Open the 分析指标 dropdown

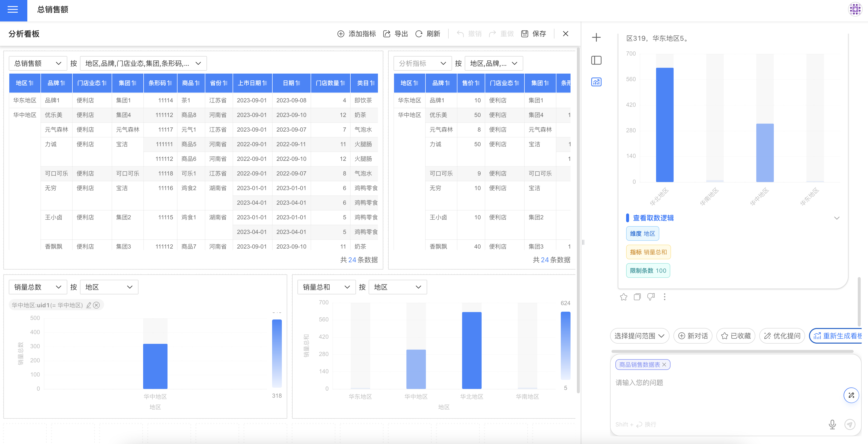click(x=423, y=63)
